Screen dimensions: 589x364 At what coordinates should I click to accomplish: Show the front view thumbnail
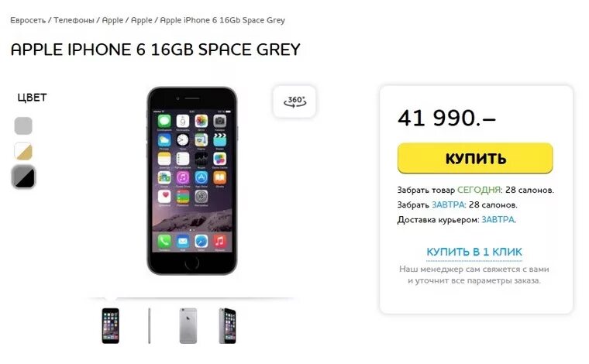pos(110,326)
